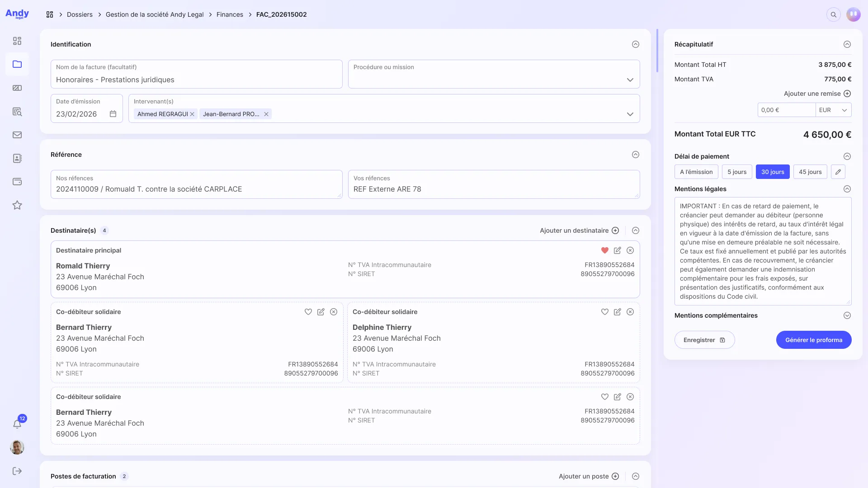Expand Intervenant(s) dropdown arrow
This screenshot has width=868, height=488.
tap(630, 114)
